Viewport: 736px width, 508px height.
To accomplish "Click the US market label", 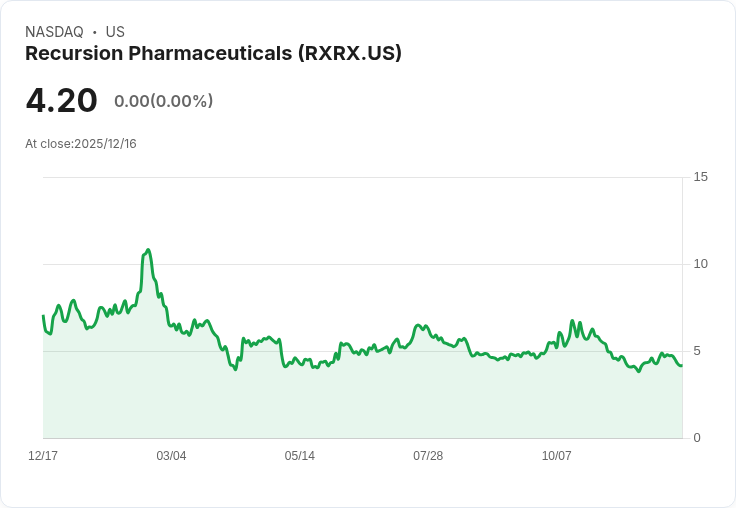I will click(115, 32).
